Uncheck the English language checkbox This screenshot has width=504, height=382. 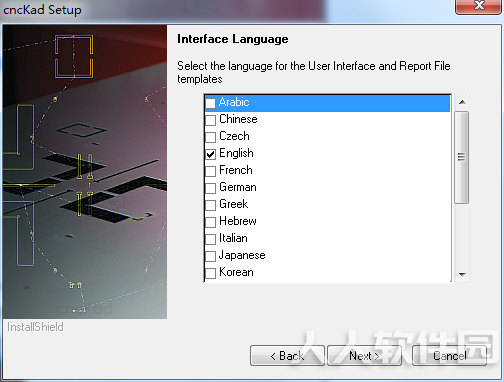click(x=211, y=154)
